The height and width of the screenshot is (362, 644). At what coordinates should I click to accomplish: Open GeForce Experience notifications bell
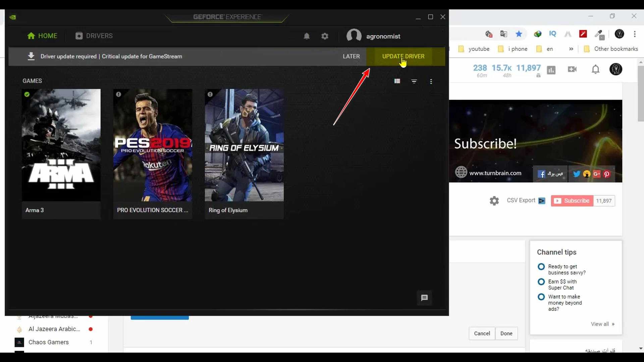(x=307, y=36)
